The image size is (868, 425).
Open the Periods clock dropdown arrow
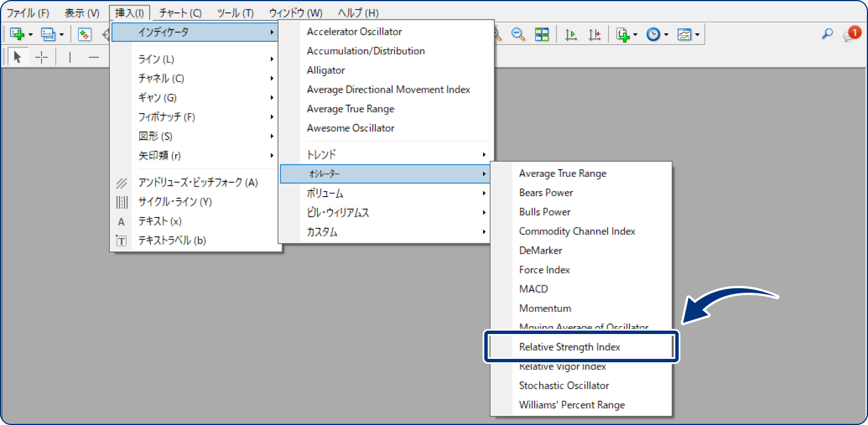coord(666,35)
